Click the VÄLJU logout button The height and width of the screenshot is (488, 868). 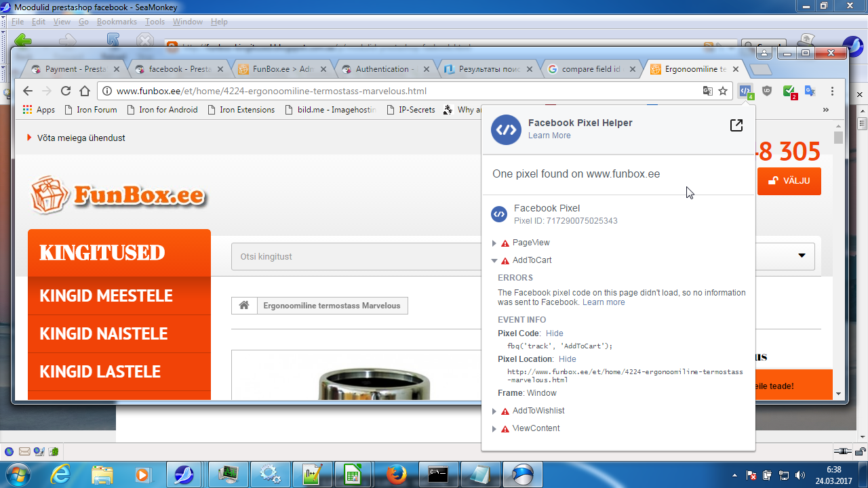pos(789,181)
